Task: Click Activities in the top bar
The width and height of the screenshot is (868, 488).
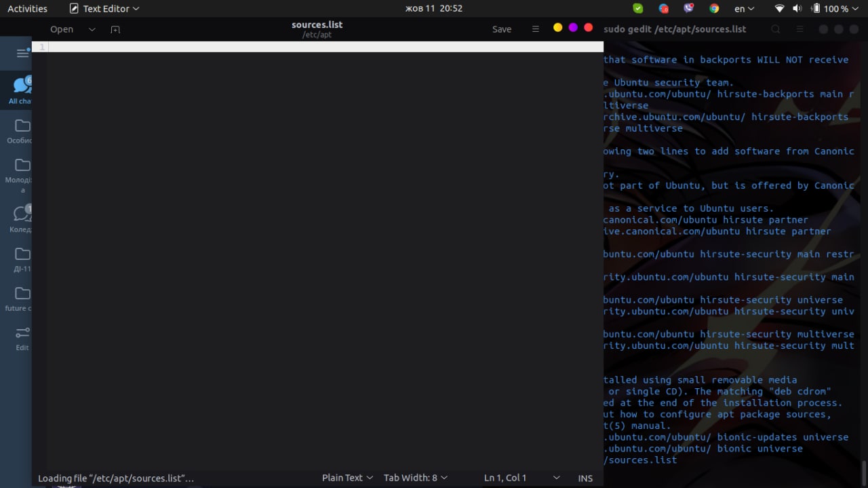Action: pyautogui.click(x=27, y=9)
